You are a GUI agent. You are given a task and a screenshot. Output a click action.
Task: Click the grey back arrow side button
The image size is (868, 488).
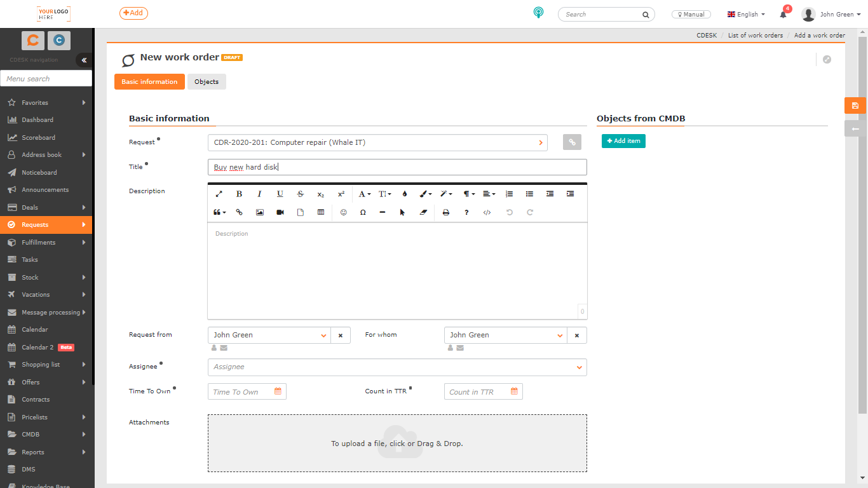pyautogui.click(x=855, y=128)
